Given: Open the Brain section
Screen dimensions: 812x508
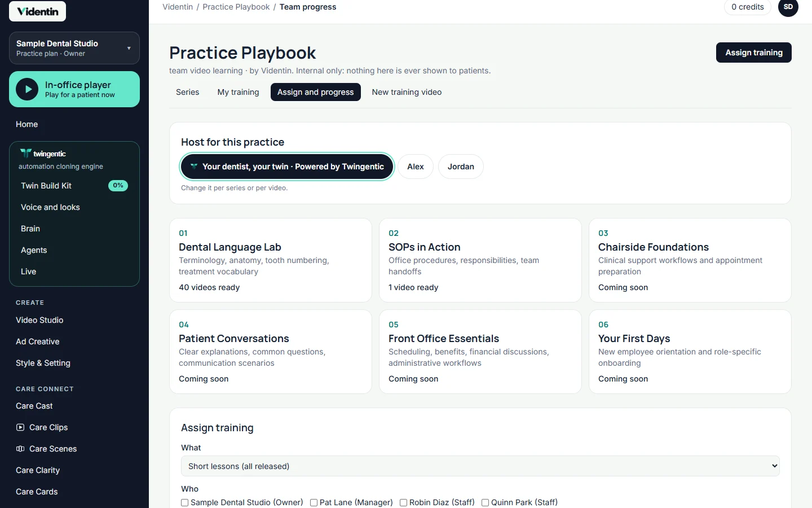Looking at the screenshot, I should coord(74,229).
